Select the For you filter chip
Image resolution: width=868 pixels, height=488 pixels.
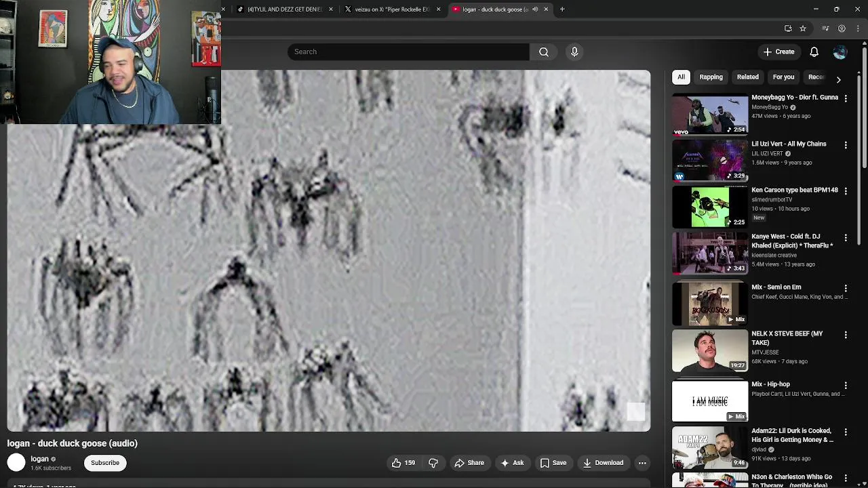[x=783, y=77]
